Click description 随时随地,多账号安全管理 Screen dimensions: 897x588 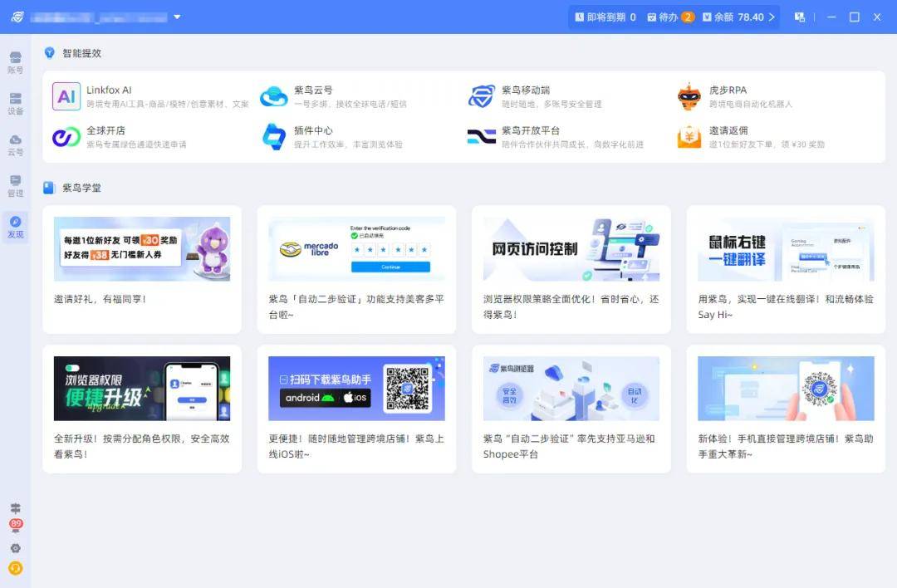click(x=551, y=104)
